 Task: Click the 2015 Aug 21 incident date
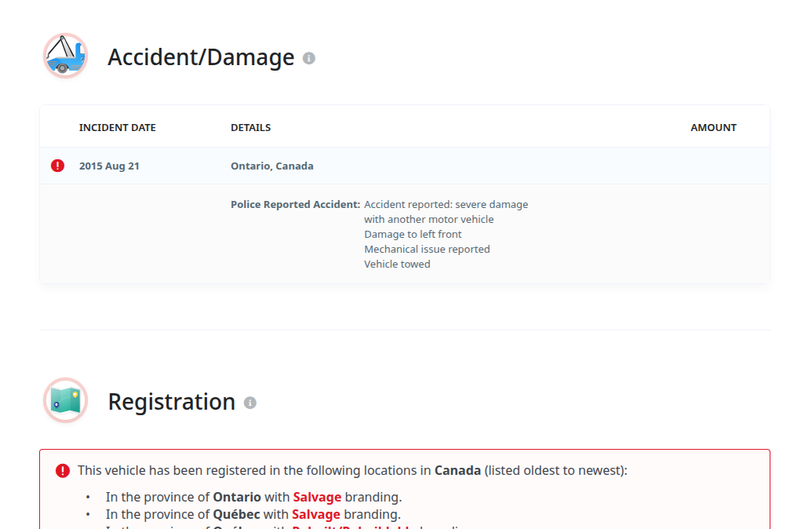point(109,166)
